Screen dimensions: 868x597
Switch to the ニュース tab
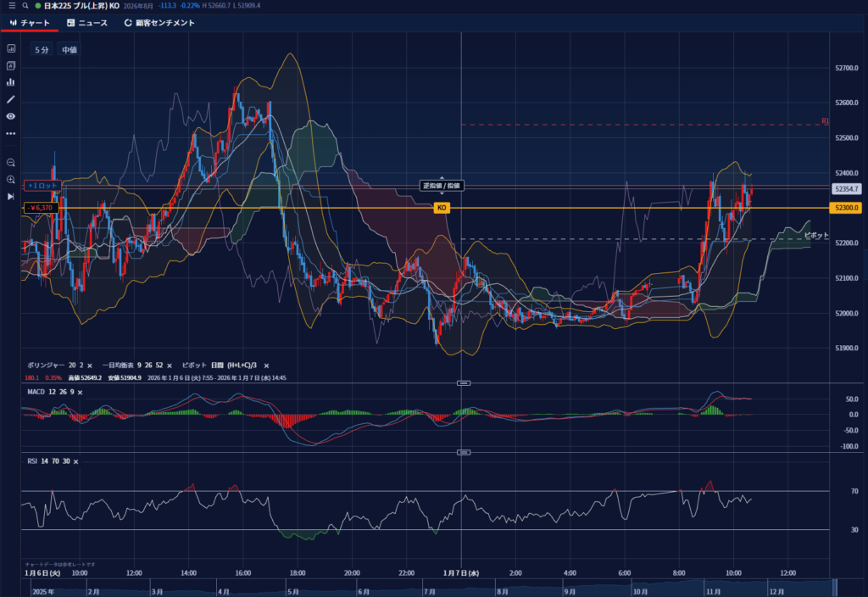coord(87,23)
